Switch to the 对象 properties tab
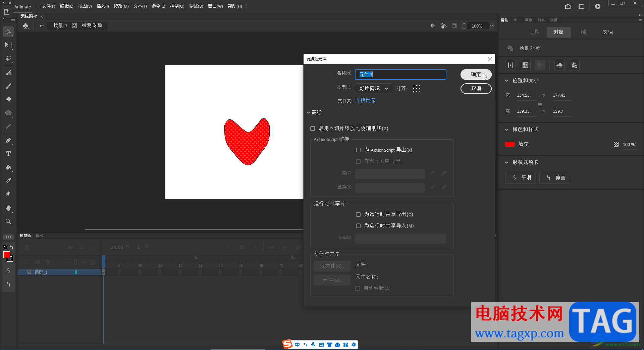 click(559, 32)
